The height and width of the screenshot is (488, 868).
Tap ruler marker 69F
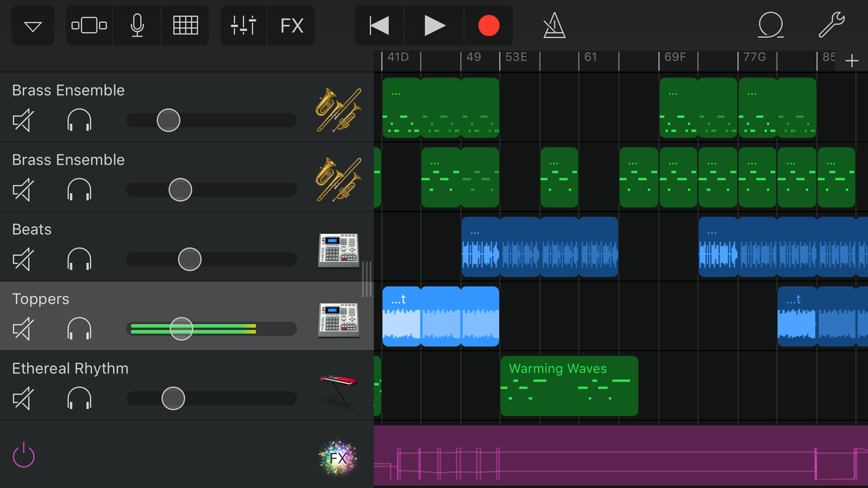point(675,58)
